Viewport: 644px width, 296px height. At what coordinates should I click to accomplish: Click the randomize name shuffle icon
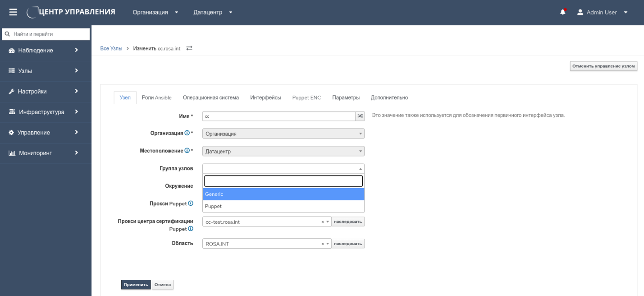[x=360, y=116]
